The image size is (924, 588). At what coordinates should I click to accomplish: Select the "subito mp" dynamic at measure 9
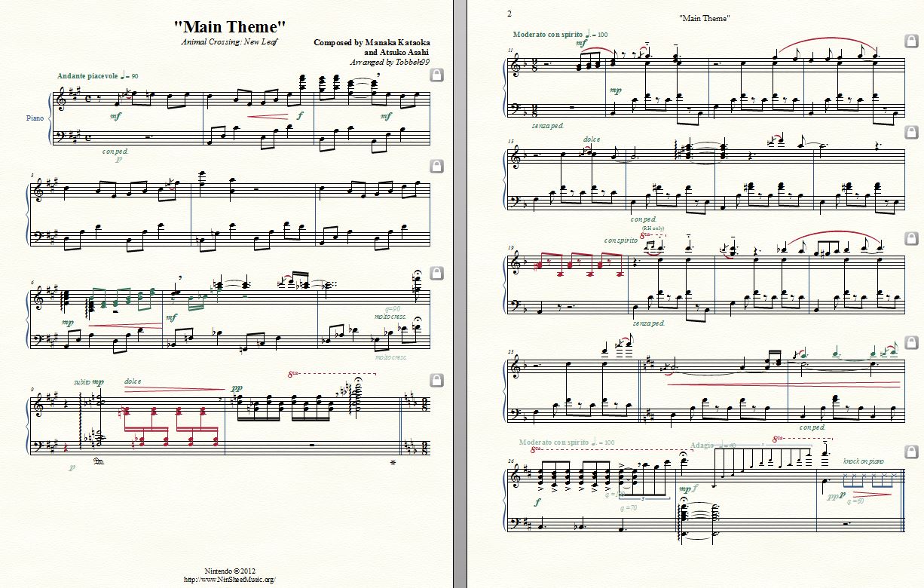point(88,382)
